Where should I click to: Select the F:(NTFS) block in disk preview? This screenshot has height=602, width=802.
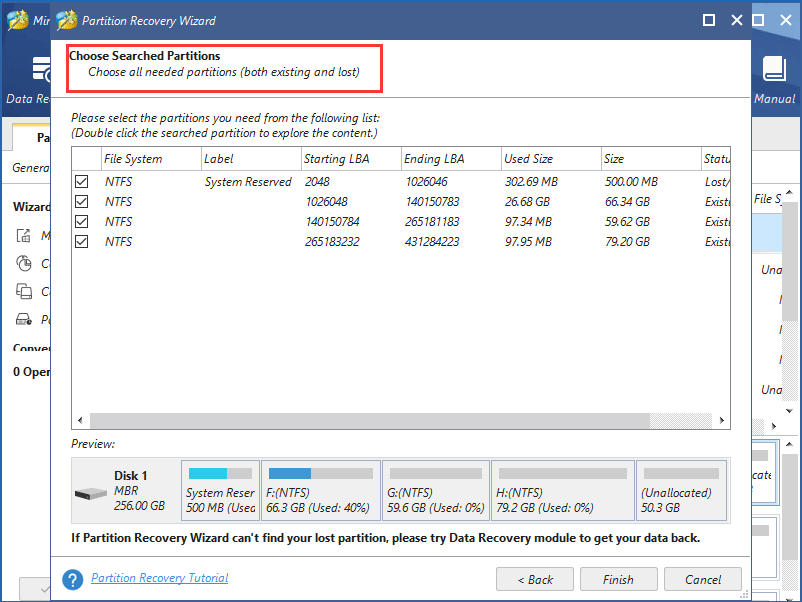pyautogui.click(x=320, y=490)
